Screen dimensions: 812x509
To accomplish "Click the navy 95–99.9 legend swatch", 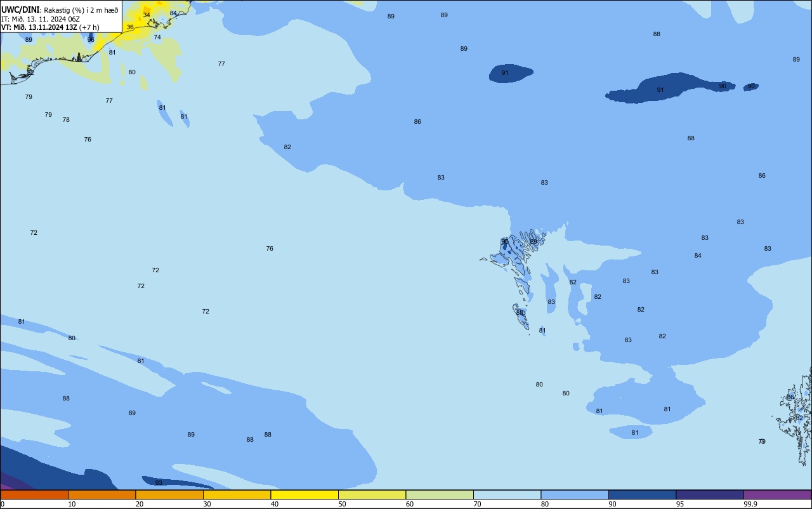I will [710, 494].
